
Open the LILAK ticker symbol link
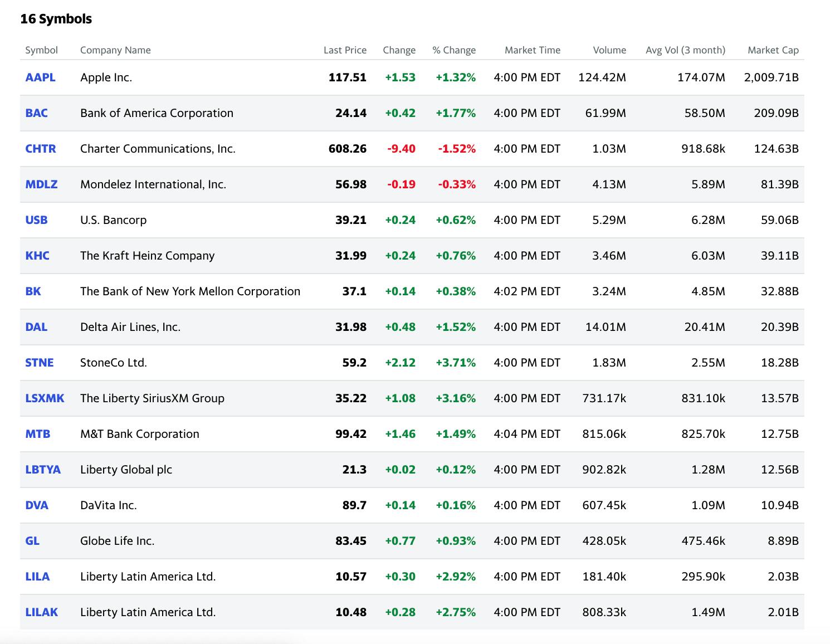click(x=42, y=612)
